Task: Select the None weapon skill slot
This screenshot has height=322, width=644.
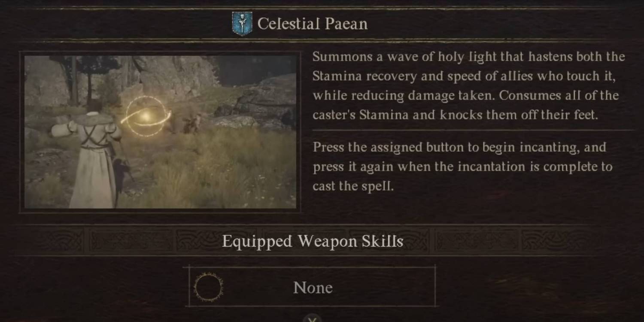Action: coord(312,287)
